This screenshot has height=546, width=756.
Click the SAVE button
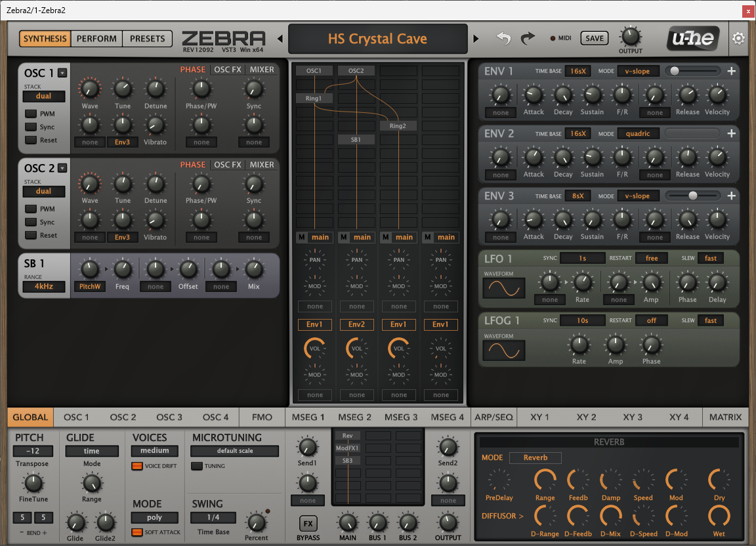594,39
